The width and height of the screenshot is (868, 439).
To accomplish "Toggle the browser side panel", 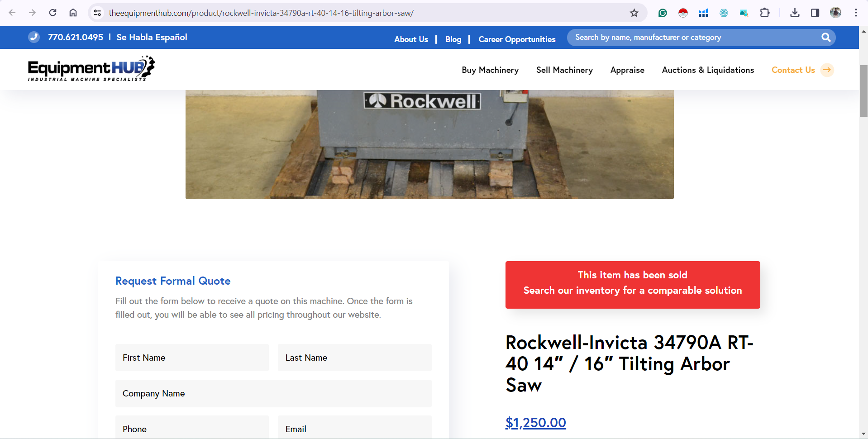I will click(815, 13).
